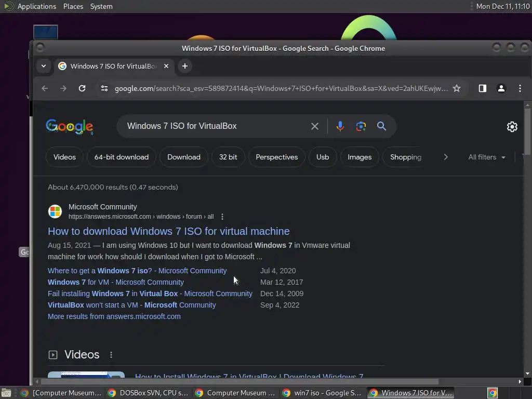Open the Applications menu
This screenshot has width=532, height=399.
(37, 6)
